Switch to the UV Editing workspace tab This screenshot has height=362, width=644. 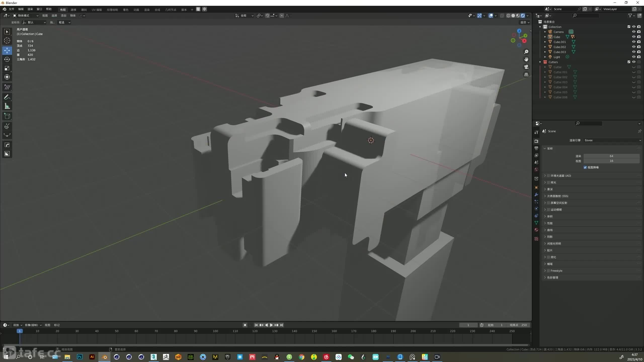(x=97, y=10)
